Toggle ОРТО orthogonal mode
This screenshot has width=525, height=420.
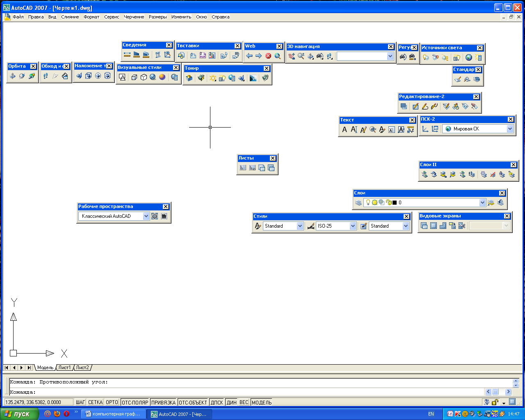point(112,402)
